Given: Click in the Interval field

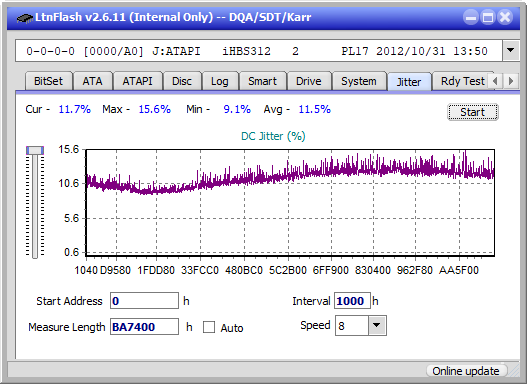Looking at the screenshot, I should pyautogui.click(x=352, y=301).
